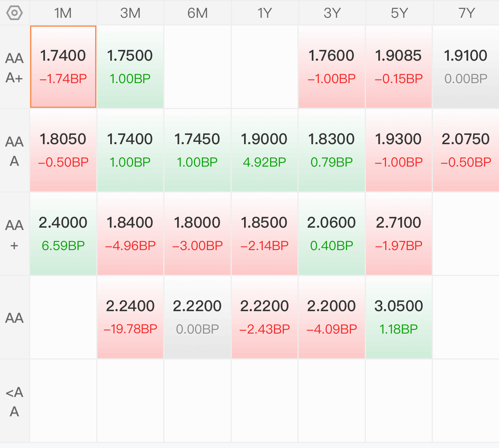Open the AA 5Y cell showing 3.0500
The image size is (499, 448).
(x=399, y=317)
